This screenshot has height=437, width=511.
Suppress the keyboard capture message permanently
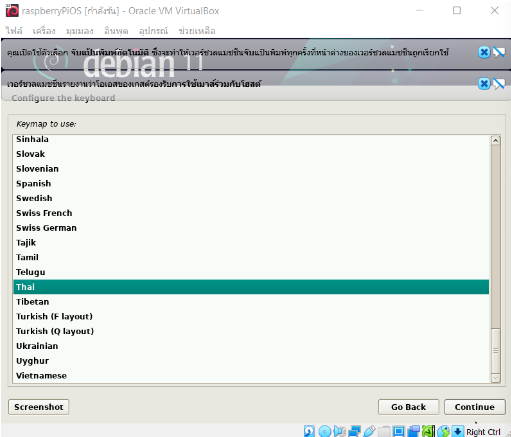pos(499,52)
